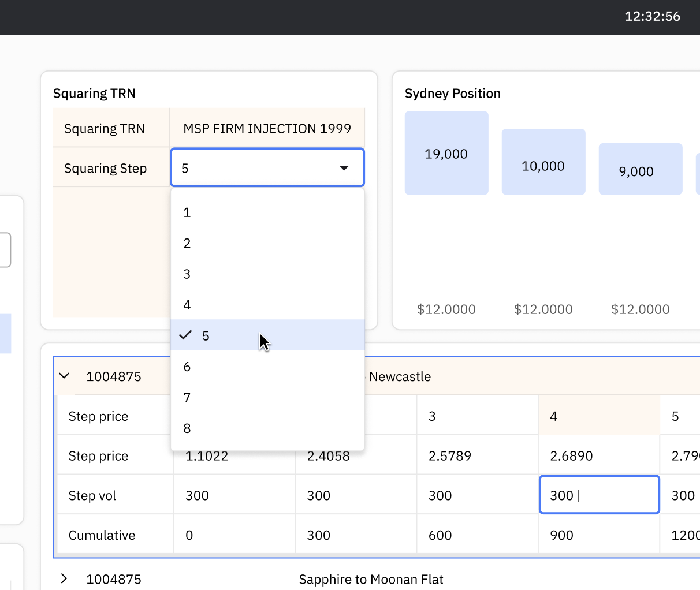Select option 7 from the dropdown list
This screenshot has height=590, width=700.
tap(267, 397)
